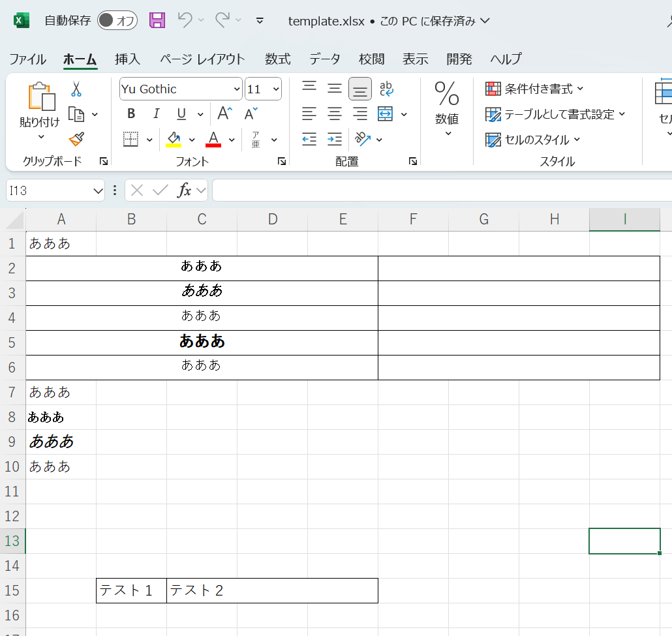Click the Select All corner button

(x=14, y=220)
